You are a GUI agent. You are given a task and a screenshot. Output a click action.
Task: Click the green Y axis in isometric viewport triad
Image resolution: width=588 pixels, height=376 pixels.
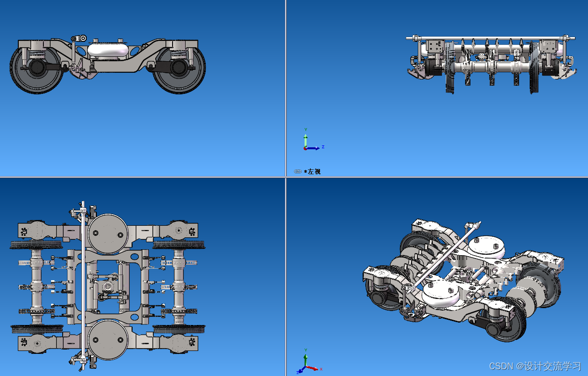pos(306,360)
